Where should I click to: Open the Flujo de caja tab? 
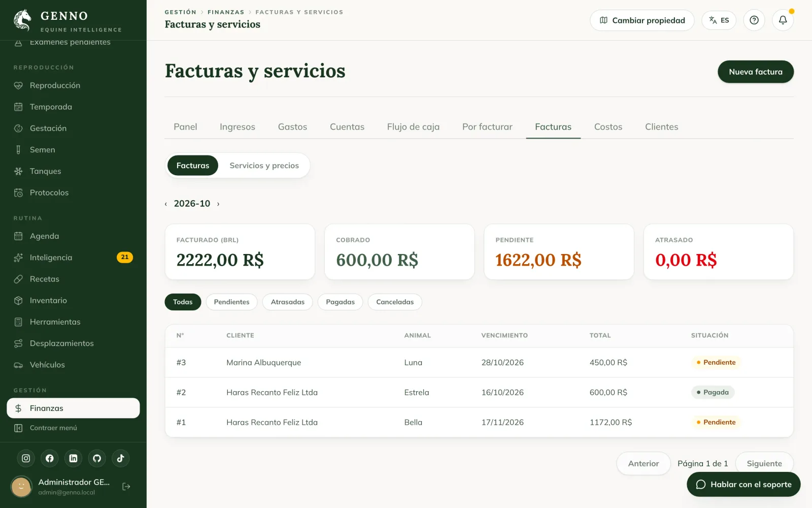point(413,127)
